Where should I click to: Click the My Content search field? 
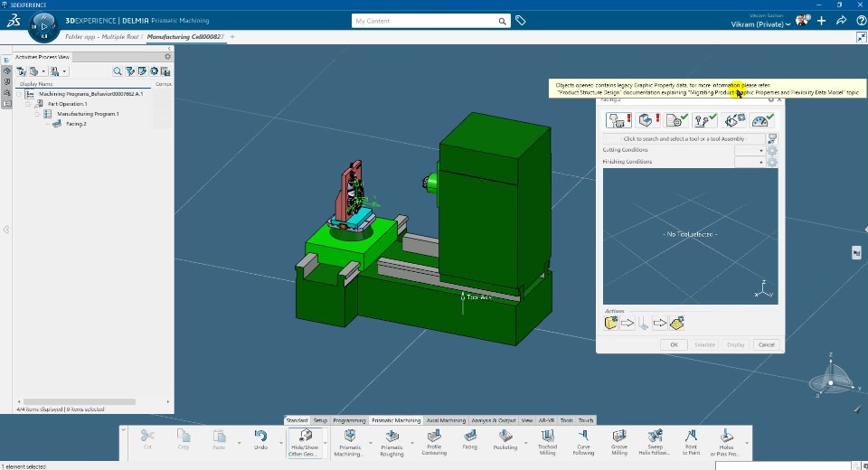click(425, 21)
